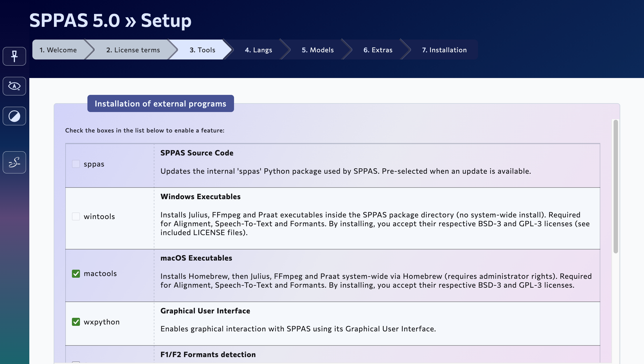This screenshot has height=364, width=644.
Task: Open the License terms step
Action: coord(133,50)
